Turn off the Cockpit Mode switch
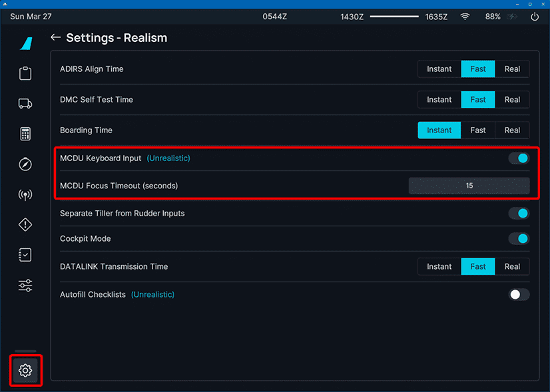The width and height of the screenshot is (550, 392). tap(519, 238)
